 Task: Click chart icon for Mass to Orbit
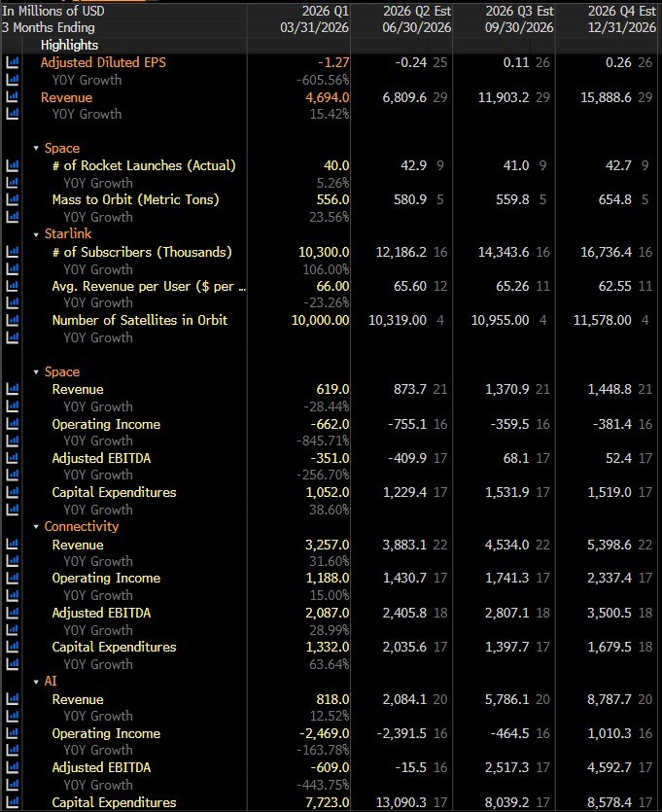tap(12, 200)
